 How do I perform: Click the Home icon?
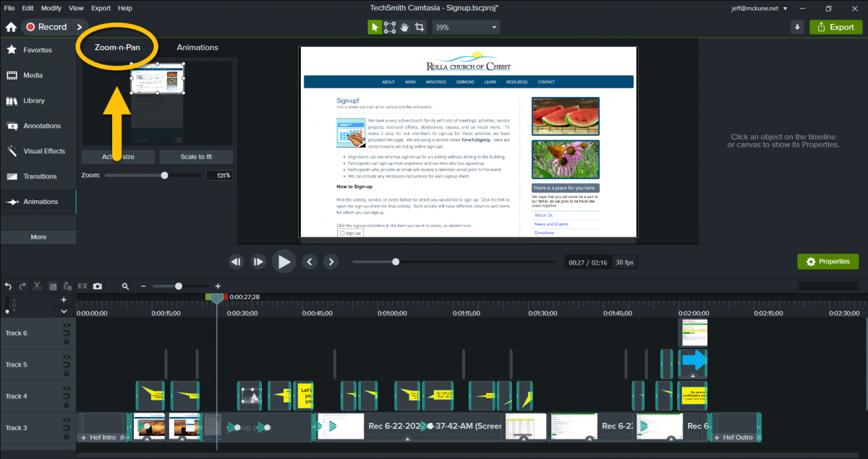pos(11,27)
